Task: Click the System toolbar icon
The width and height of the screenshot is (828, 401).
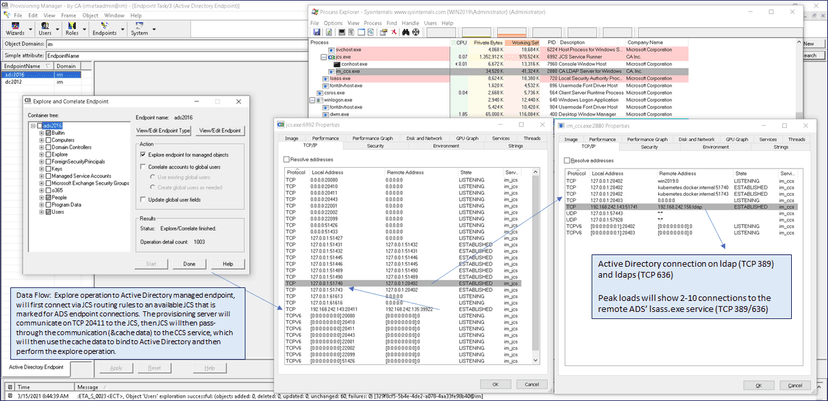Action: [138, 29]
